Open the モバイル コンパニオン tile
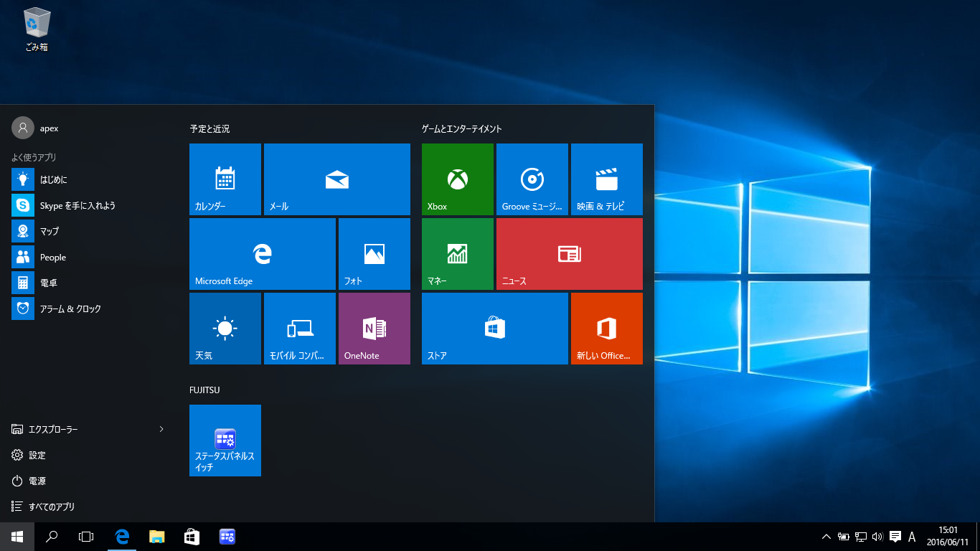The height and width of the screenshot is (551, 980). pyautogui.click(x=300, y=329)
